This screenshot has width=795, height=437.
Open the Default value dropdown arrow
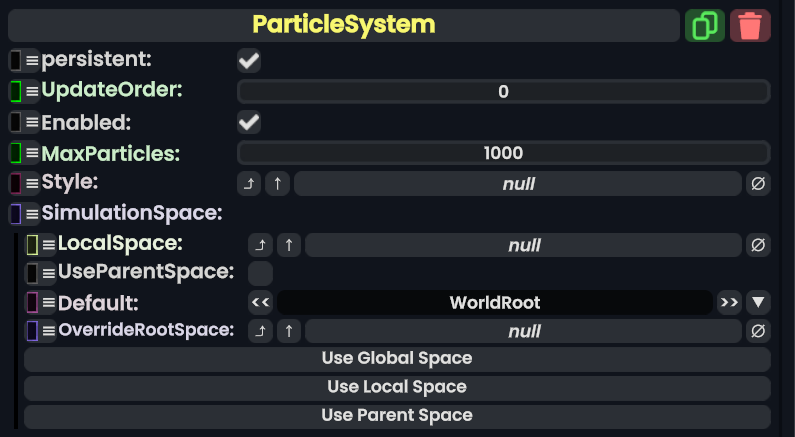758,302
